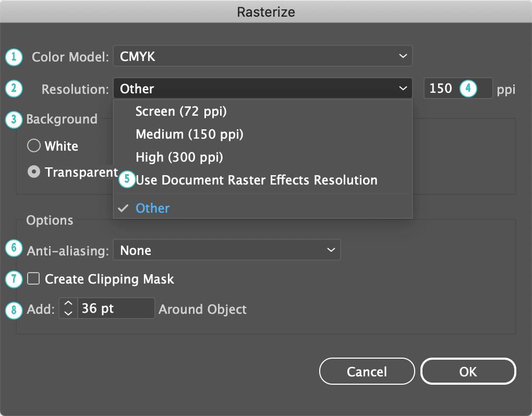Click callout badge 7 beside clipping mask
532x416 pixels.
pyautogui.click(x=14, y=279)
